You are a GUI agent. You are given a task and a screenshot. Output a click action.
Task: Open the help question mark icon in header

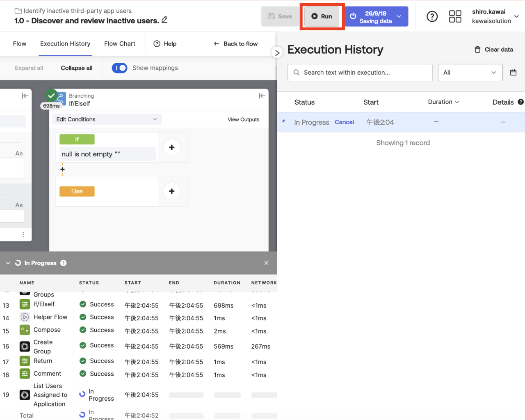point(432,16)
